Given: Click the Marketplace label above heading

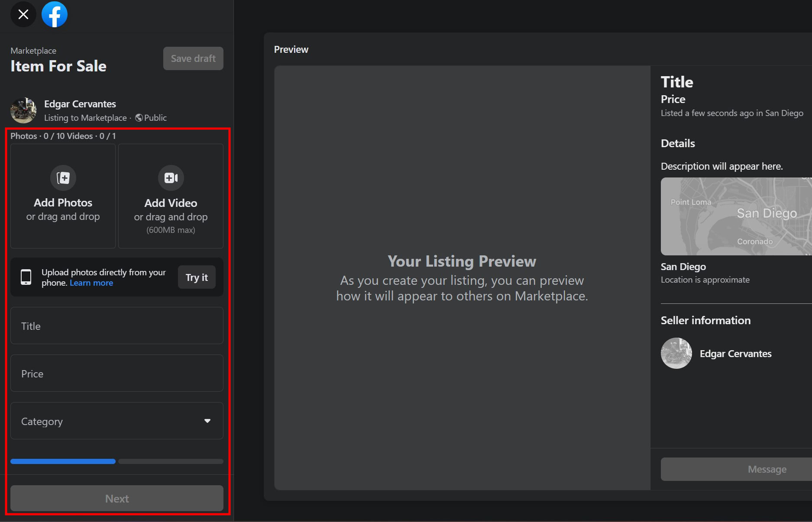Looking at the screenshot, I should tap(33, 51).
